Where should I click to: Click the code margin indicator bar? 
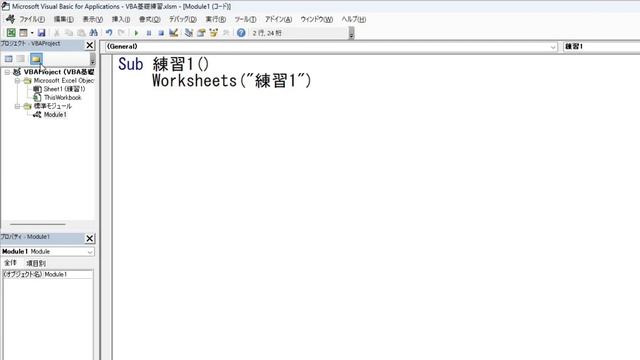coord(107,207)
